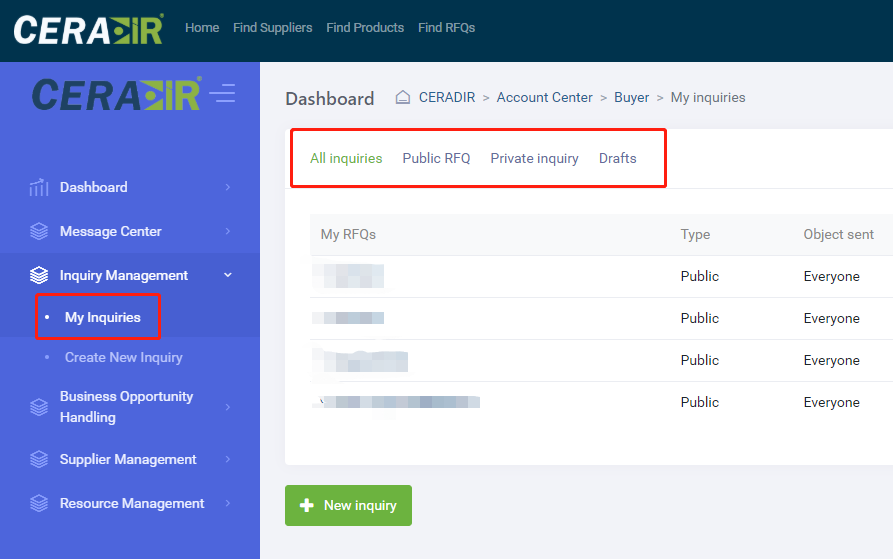Open the Supplier Management sidebar item
This screenshot has height=559, width=893.
tap(128, 459)
